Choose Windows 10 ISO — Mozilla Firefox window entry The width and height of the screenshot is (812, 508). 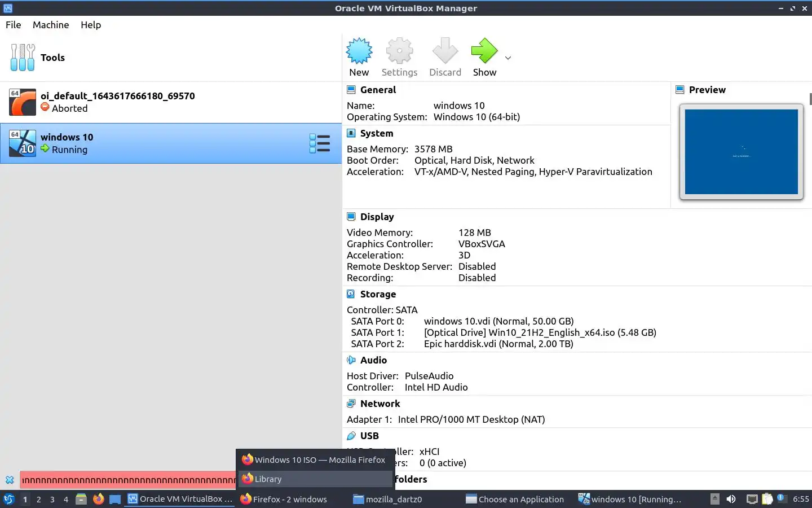(x=314, y=460)
